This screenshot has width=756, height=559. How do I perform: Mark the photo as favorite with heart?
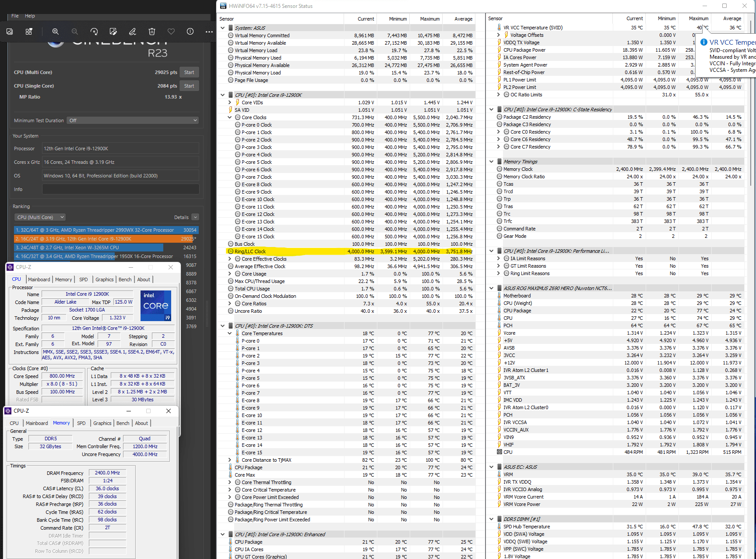coord(171,32)
